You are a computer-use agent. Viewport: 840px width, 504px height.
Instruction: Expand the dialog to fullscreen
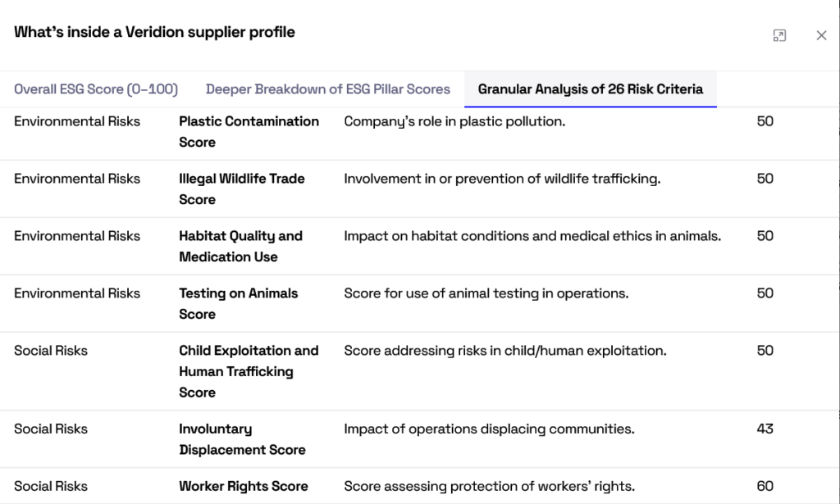(x=779, y=35)
